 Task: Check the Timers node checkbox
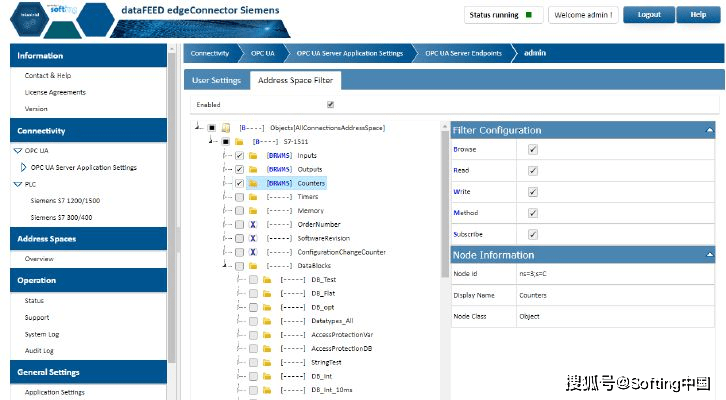tap(239, 197)
